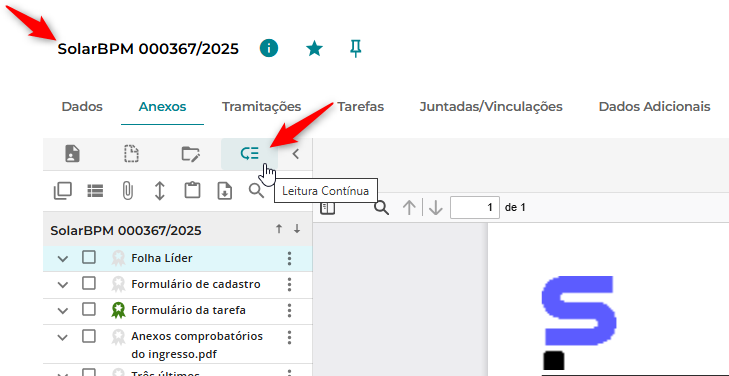Click the info icon beside SolarBPM 000367/2025
This screenshot has height=376, width=729.
tap(269, 48)
